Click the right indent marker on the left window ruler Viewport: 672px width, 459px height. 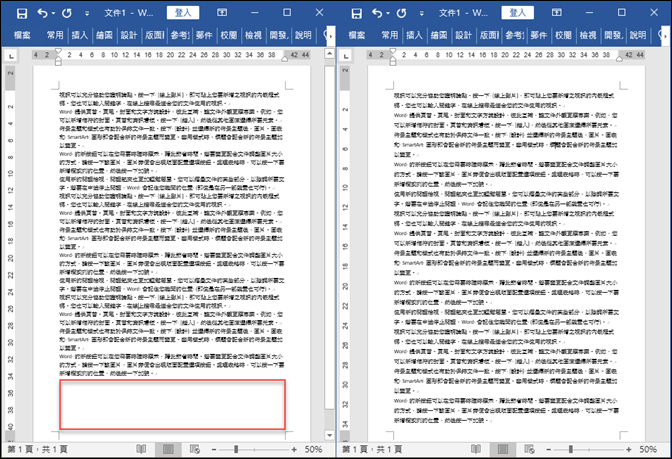[x=285, y=59]
